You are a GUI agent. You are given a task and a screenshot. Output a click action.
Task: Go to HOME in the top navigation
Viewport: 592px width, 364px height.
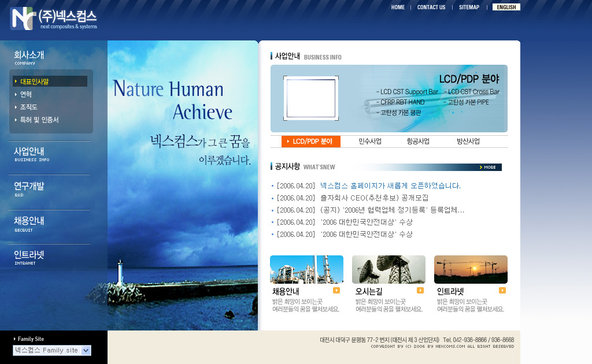pos(398,8)
